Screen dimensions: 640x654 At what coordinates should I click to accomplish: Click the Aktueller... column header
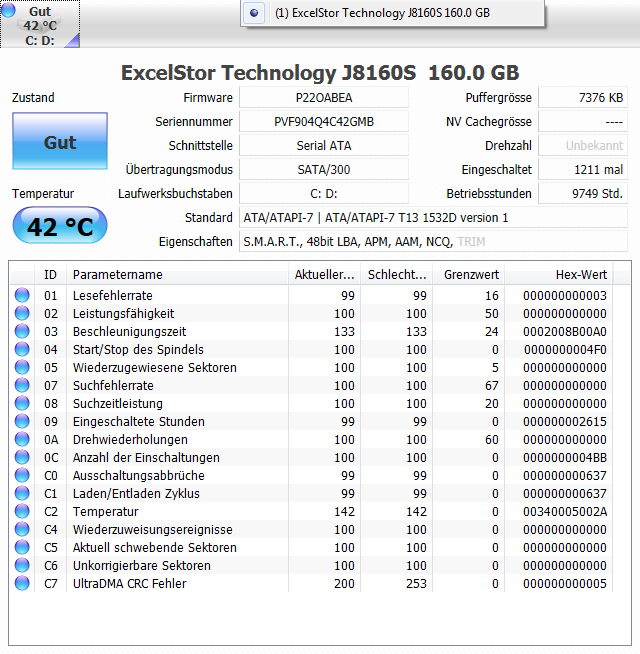point(325,275)
